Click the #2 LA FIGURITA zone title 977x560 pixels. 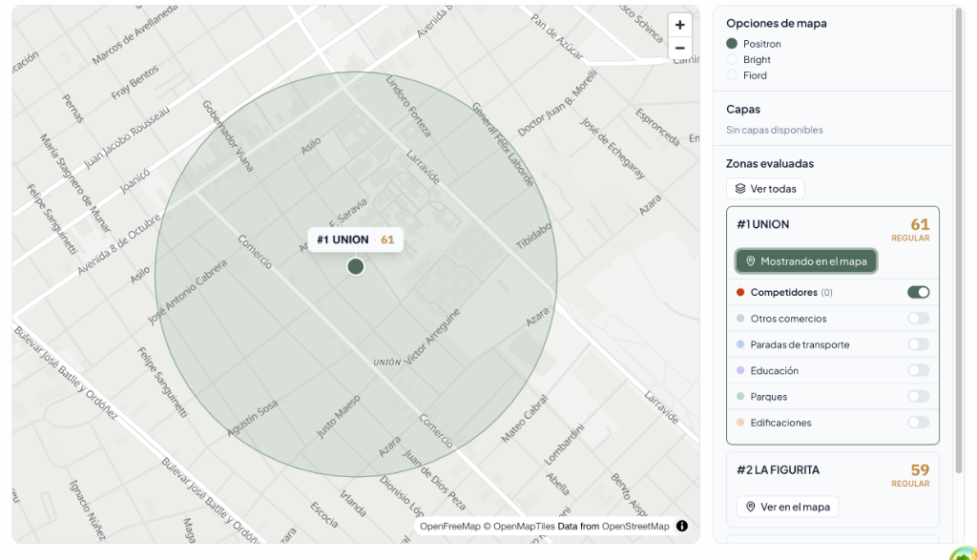[779, 470]
